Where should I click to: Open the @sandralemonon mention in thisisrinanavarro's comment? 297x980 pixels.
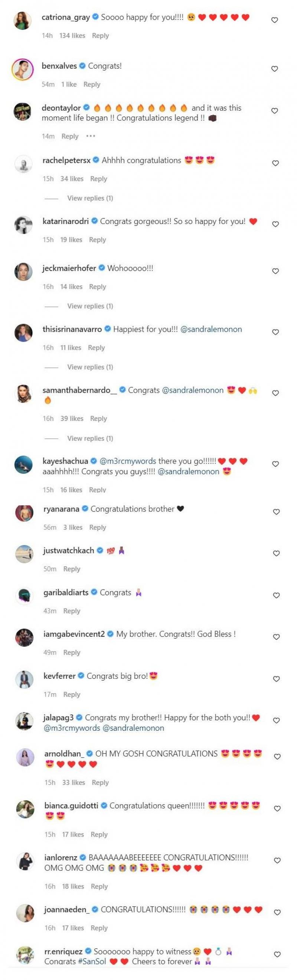coord(211,330)
